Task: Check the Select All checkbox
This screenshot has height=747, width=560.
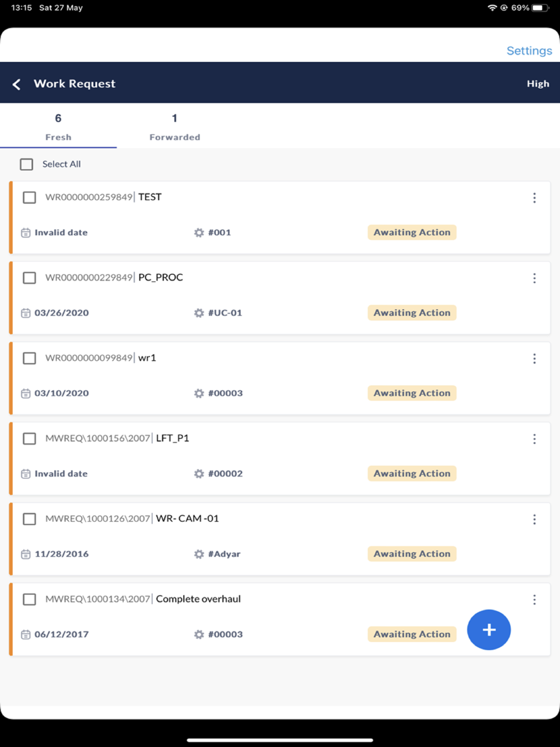Action: pos(26,164)
